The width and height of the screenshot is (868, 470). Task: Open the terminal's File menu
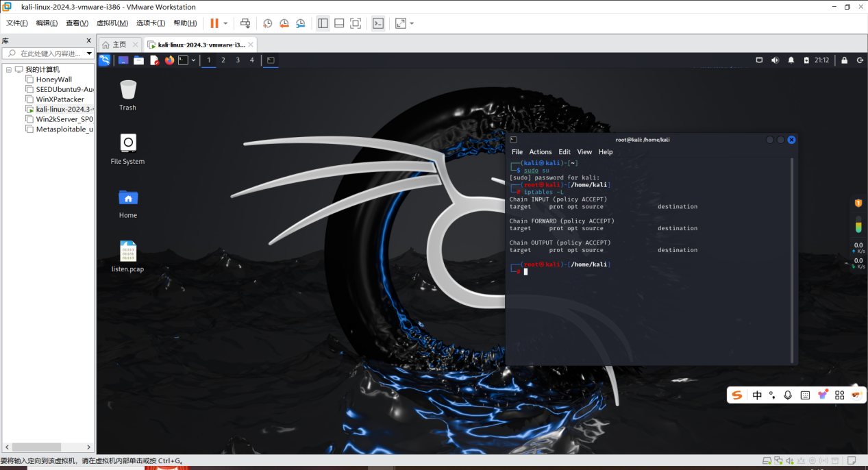coord(517,152)
